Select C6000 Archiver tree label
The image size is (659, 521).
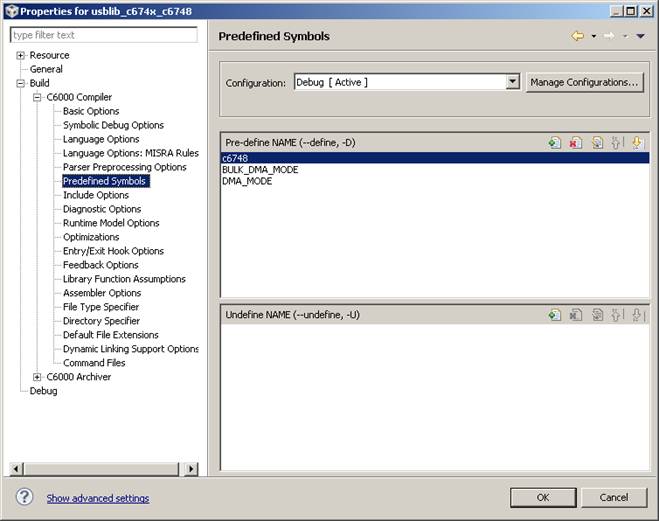pyautogui.click(x=79, y=377)
